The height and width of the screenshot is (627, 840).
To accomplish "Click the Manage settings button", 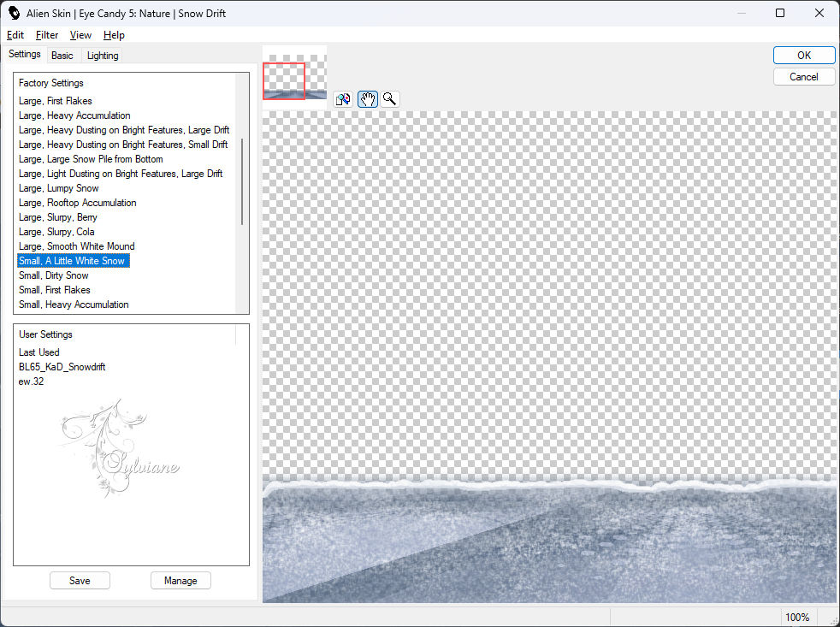I will (180, 580).
